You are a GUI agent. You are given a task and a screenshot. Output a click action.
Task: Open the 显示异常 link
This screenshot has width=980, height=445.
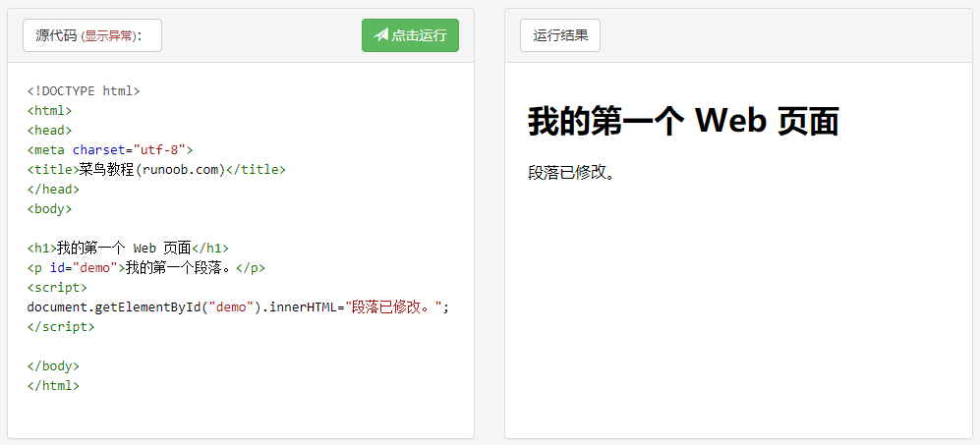(109, 36)
